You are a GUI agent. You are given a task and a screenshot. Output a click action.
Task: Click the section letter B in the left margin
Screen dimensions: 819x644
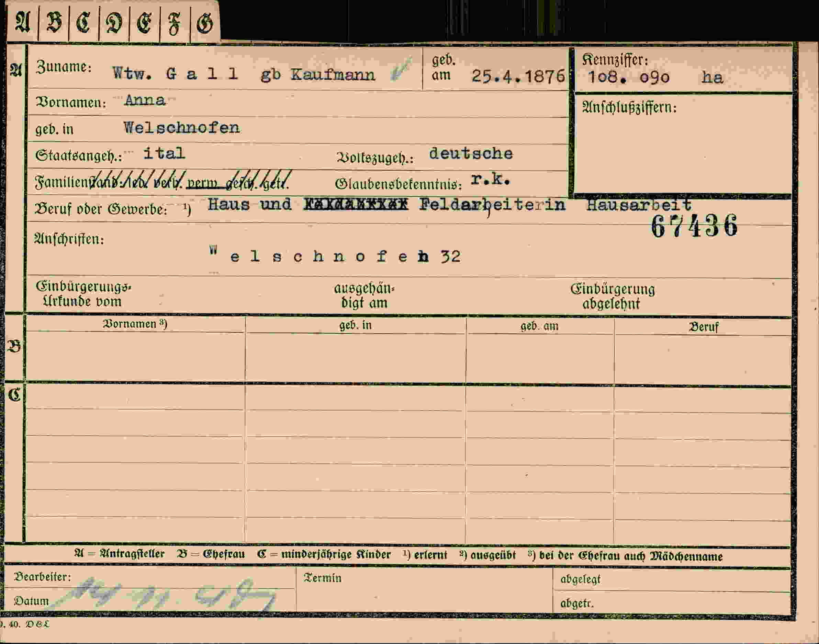tap(14, 346)
